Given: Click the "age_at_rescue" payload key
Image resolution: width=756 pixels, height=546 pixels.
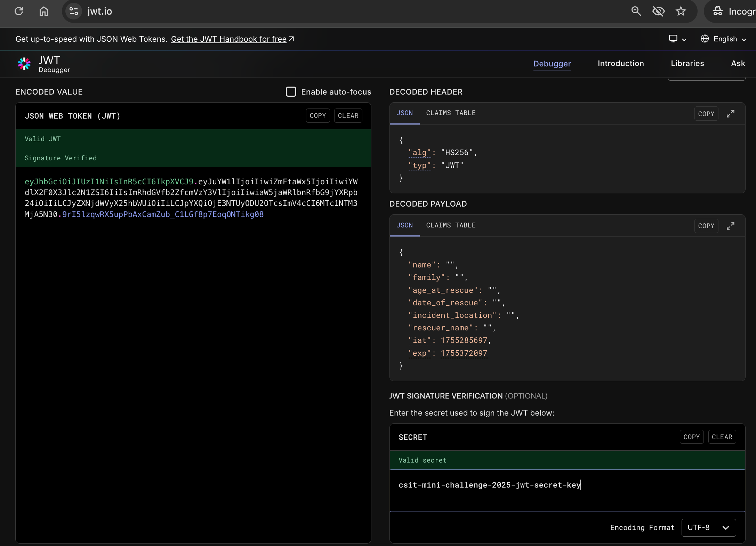Looking at the screenshot, I should click(443, 290).
